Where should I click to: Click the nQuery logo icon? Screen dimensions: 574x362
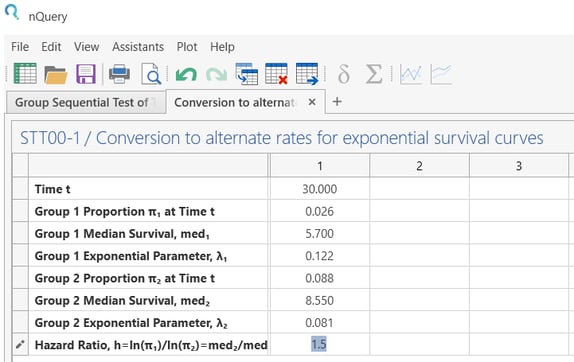(x=12, y=12)
